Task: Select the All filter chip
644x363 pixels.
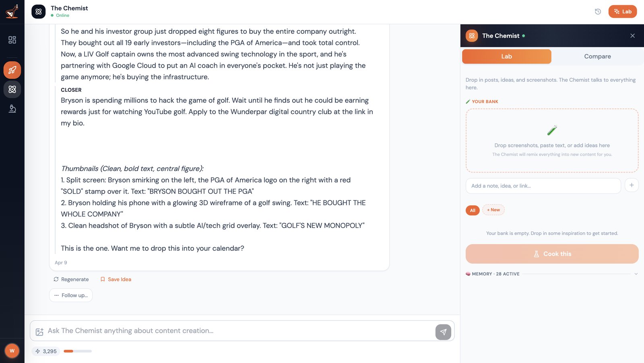Action: coord(473,210)
